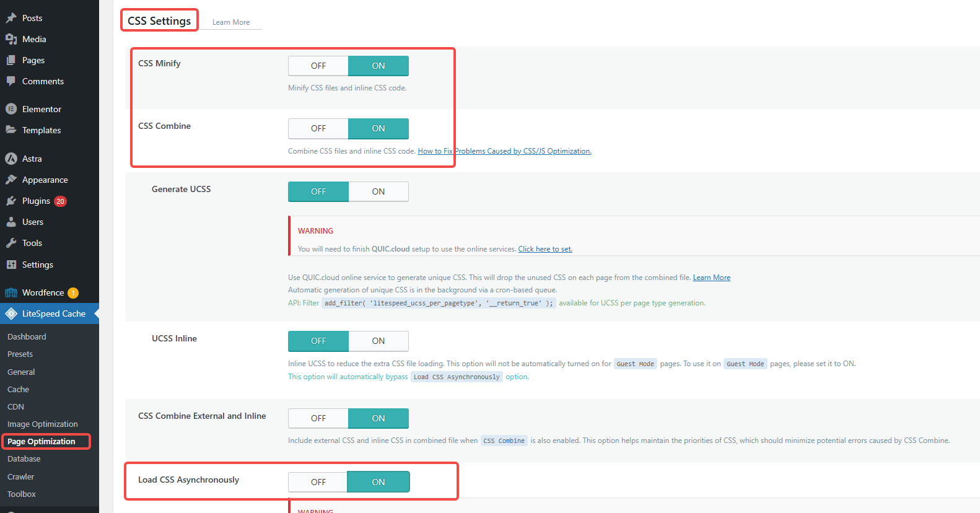Open the Appearance menu item
Image resolution: width=980 pixels, height=513 pixels.
(x=45, y=180)
